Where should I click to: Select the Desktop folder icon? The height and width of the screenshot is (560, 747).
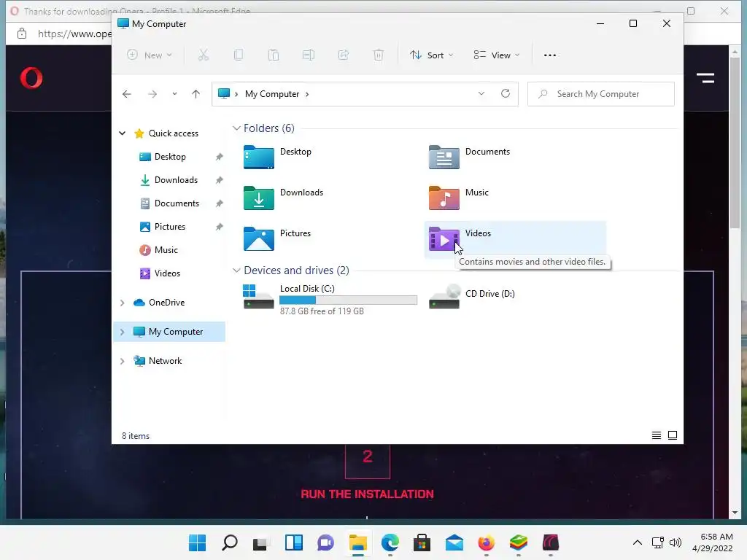259,157
